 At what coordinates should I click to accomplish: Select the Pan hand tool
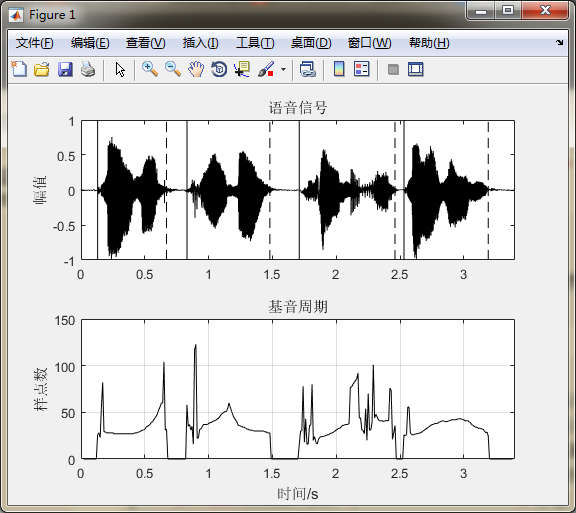pos(196,69)
